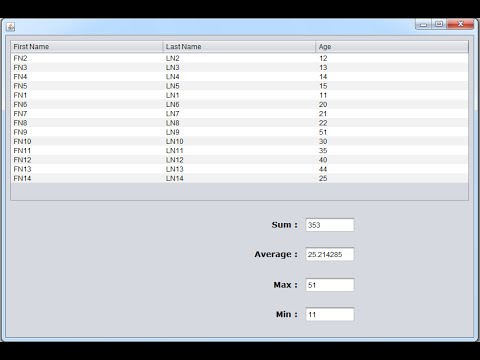This screenshot has height=360, width=480.
Task: Click the LN11 last name cell
Action: pyautogui.click(x=239, y=151)
